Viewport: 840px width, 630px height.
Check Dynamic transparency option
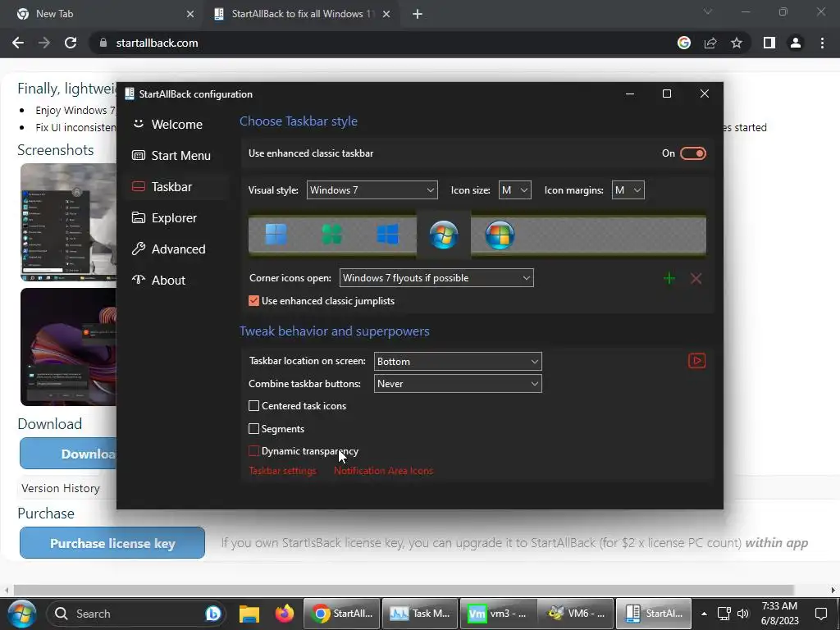[254, 451]
